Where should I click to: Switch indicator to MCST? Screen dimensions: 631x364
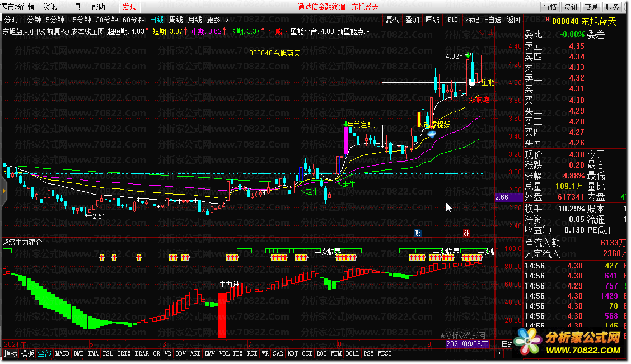[x=385, y=353]
